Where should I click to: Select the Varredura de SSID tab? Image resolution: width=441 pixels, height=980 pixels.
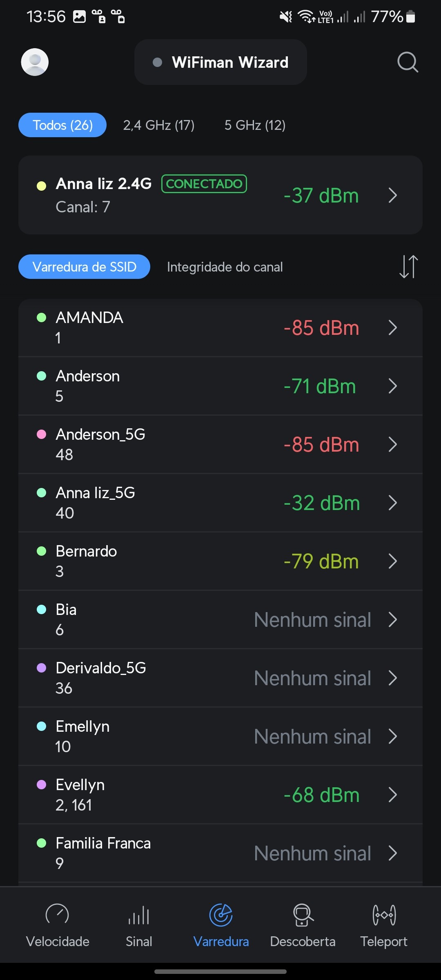[84, 267]
